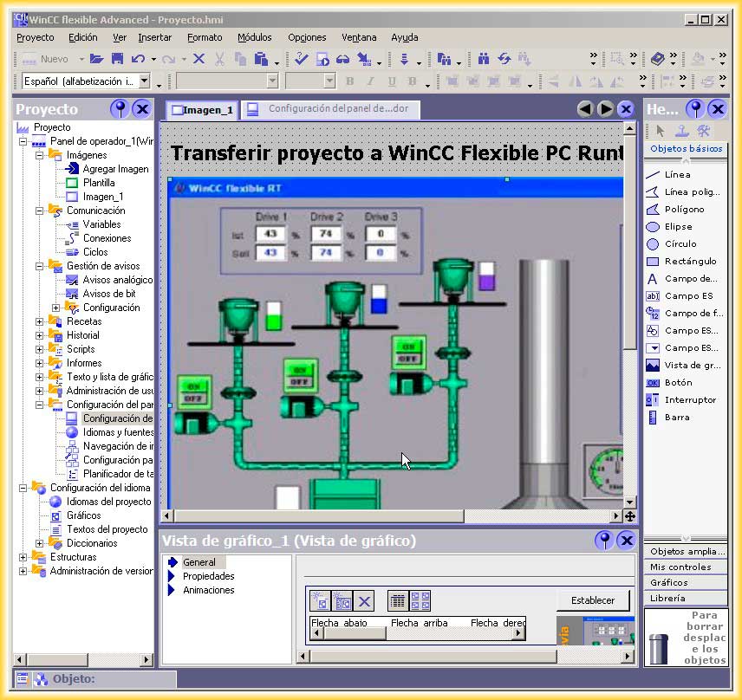Open the Insertar menu
Image resolution: width=742 pixels, height=700 pixels.
click(x=155, y=37)
